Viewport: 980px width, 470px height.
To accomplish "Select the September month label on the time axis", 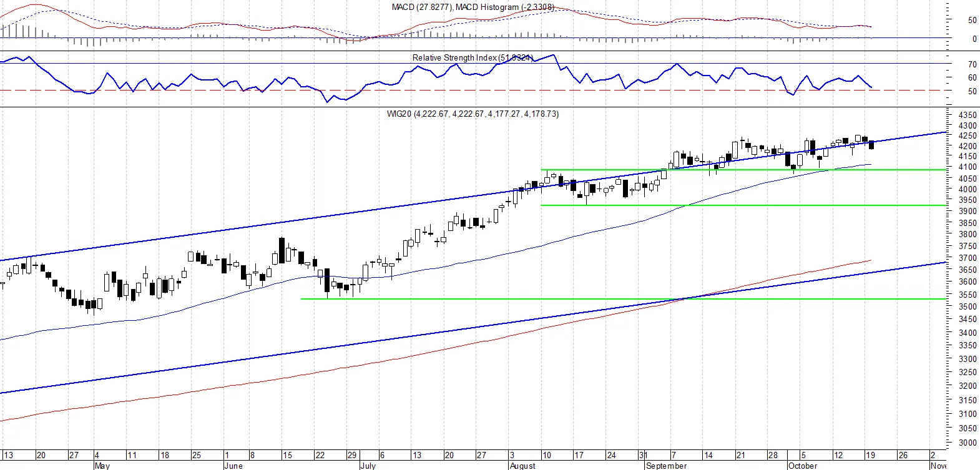I will click(x=667, y=466).
